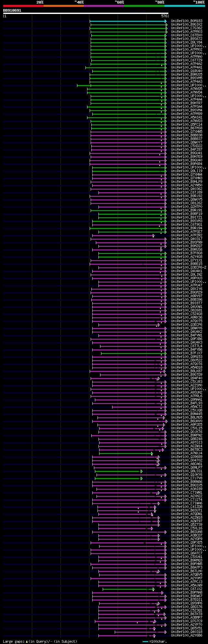Click the BB910691 query name
The image size is (208, 644).
pyautogui.click(x=12, y=10)
